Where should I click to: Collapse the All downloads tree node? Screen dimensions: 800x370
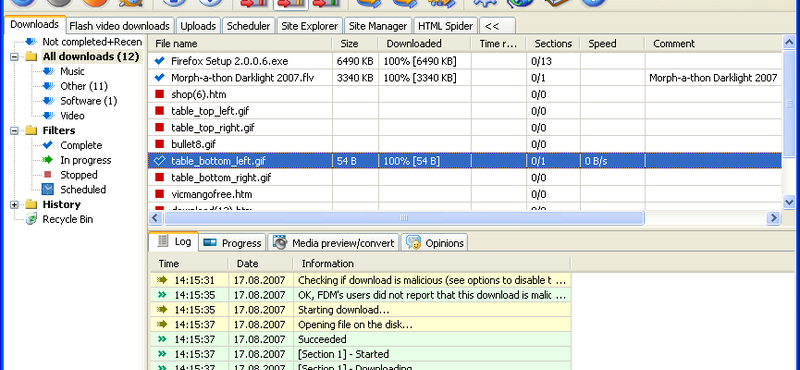pos(14,57)
